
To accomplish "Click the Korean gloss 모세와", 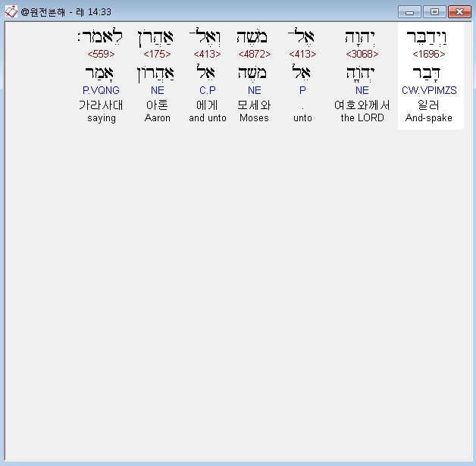I will point(254,105).
